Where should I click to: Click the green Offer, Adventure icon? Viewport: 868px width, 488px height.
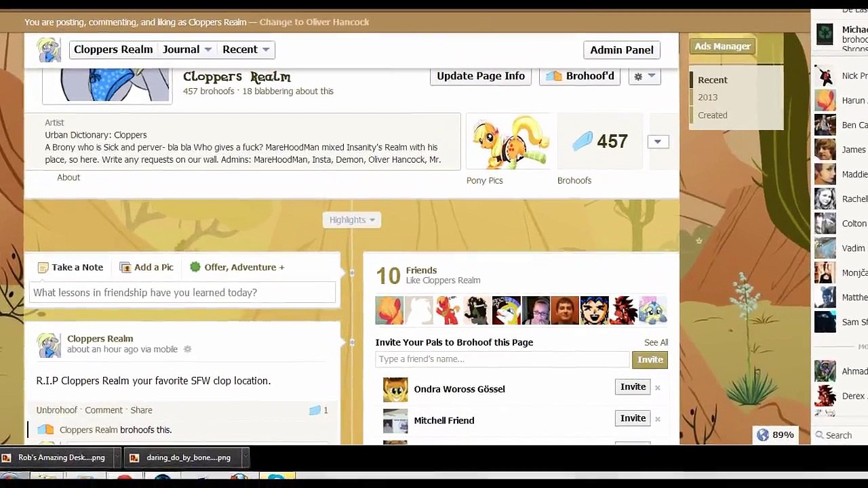click(195, 267)
